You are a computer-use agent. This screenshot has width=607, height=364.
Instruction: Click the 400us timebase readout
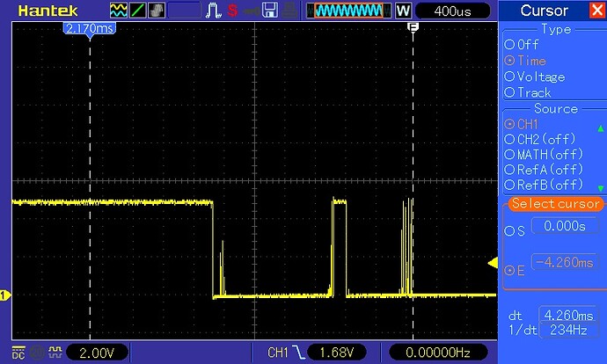click(452, 11)
